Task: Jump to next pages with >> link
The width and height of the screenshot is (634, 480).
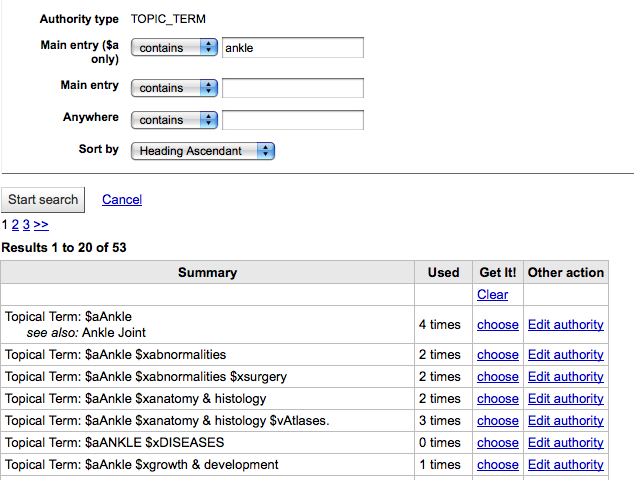Action: pyautogui.click(x=41, y=225)
